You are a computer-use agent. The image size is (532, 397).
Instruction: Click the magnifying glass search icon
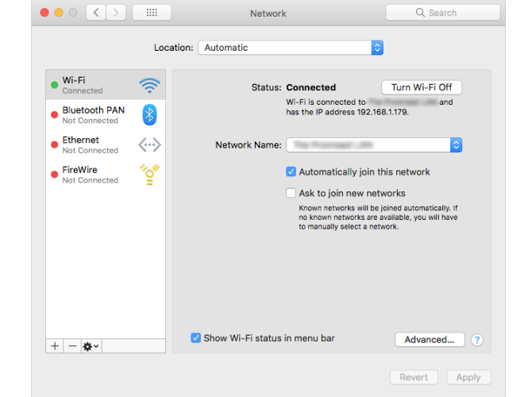coord(420,13)
